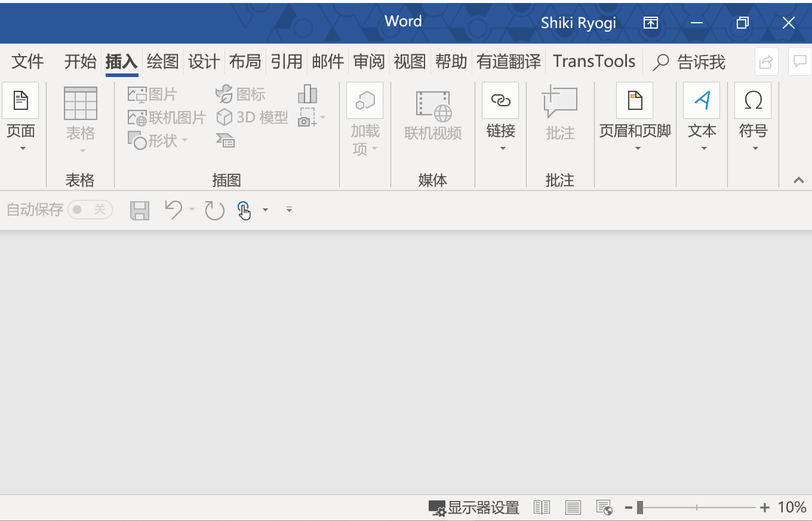Click the zoom slider handle
Image resolution: width=812 pixels, height=521 pixels.
tap(640, 508)
